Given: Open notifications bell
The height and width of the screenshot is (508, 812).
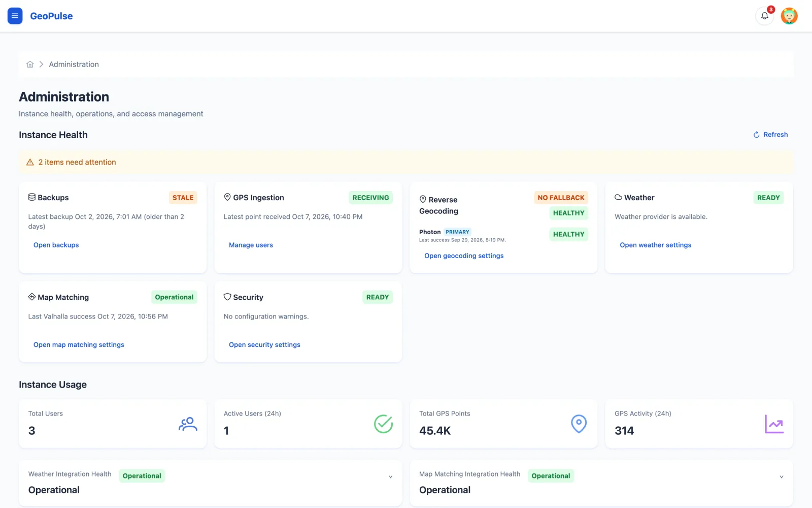Looking at the screenshot, I should [764, 16].
